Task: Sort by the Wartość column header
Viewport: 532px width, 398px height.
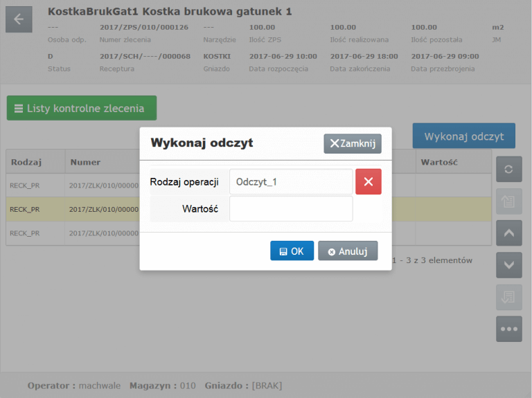Action: pyautogui.click(x=453, y=162)
